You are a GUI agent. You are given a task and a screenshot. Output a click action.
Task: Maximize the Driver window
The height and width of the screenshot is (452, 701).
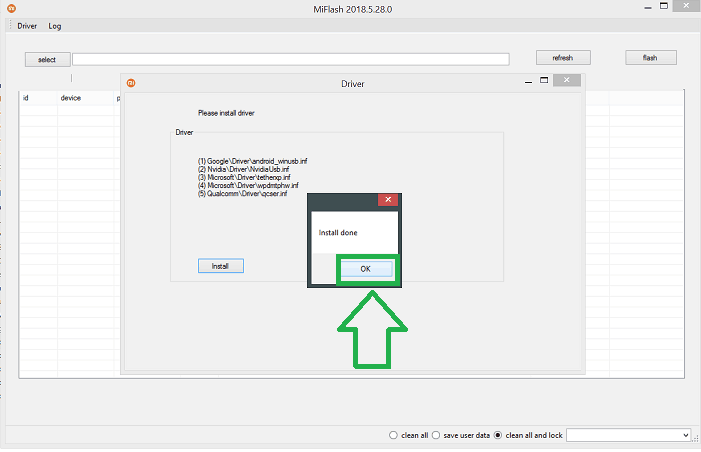click(544, 80)
